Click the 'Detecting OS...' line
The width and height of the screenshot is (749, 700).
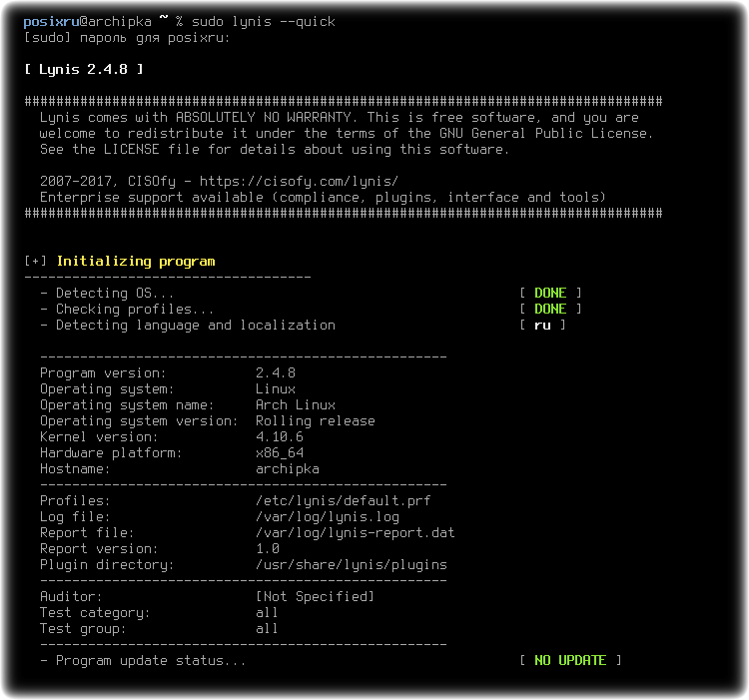click(108, 294)
